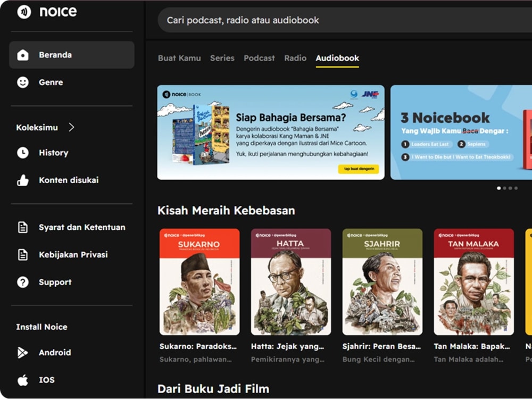
Task: Open the Hatta audiobook cover
Action: point(291,282)
